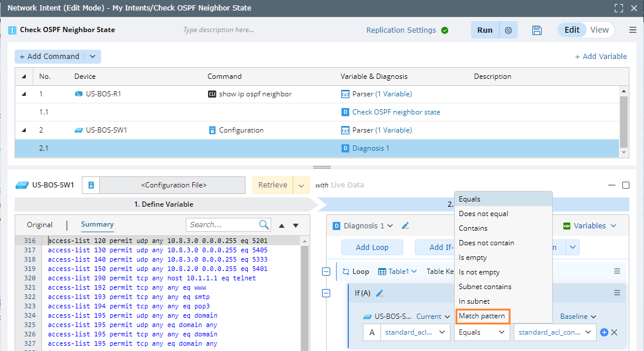
Task: Select Match pattern from operator list
Action: [x=482, y=316]
